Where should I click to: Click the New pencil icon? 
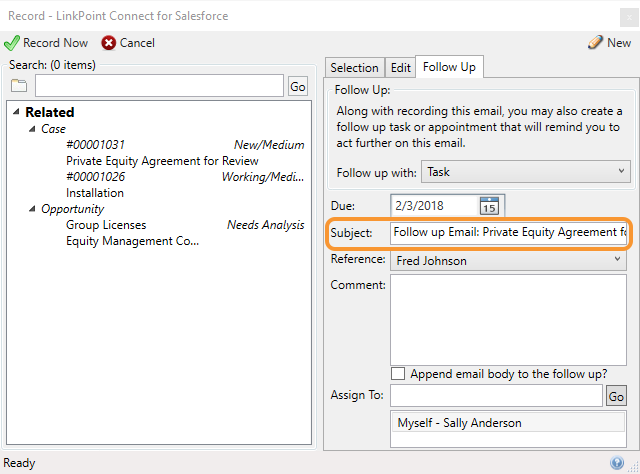click(x=595, y=43)
